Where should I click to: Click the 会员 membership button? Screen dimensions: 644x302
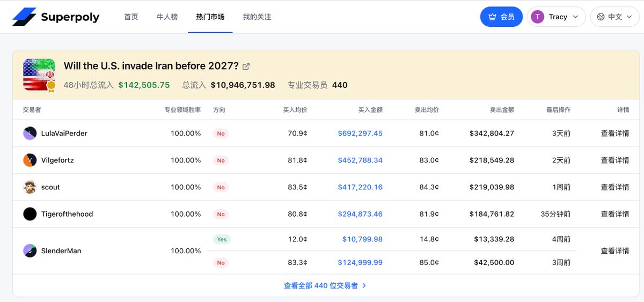click(501, 17)
